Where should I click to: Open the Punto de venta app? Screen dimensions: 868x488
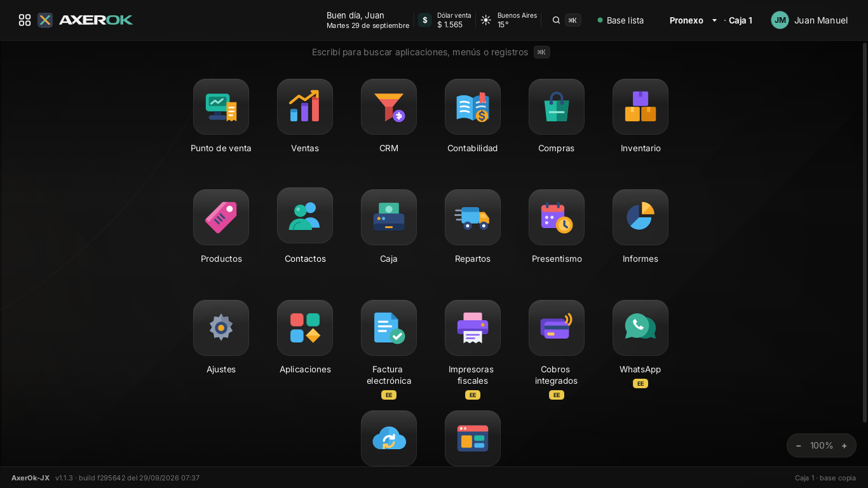221,107
